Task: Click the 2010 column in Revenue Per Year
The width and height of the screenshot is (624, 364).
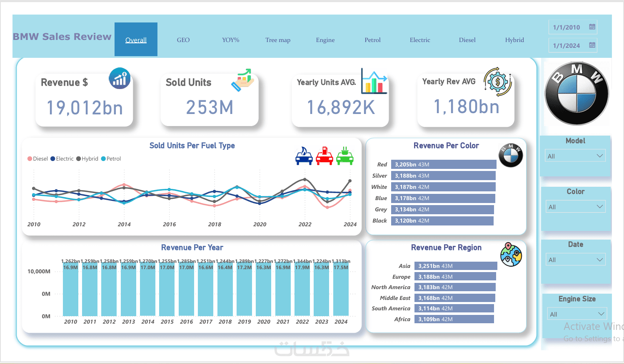Action: [70, 290]
